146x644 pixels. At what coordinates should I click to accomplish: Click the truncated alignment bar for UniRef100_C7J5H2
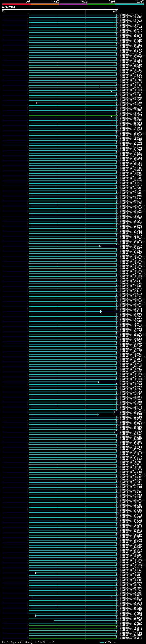coord(64,382)
